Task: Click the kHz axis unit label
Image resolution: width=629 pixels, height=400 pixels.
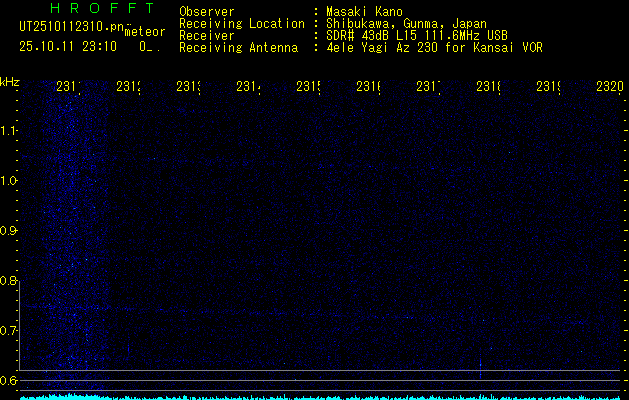Action: point(10,82)
